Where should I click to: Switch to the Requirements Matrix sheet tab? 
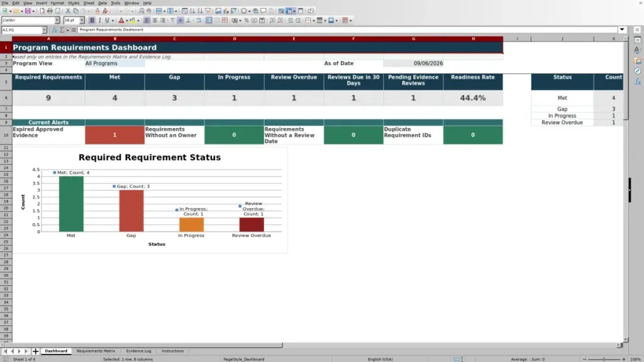click(x=96, y=351)
